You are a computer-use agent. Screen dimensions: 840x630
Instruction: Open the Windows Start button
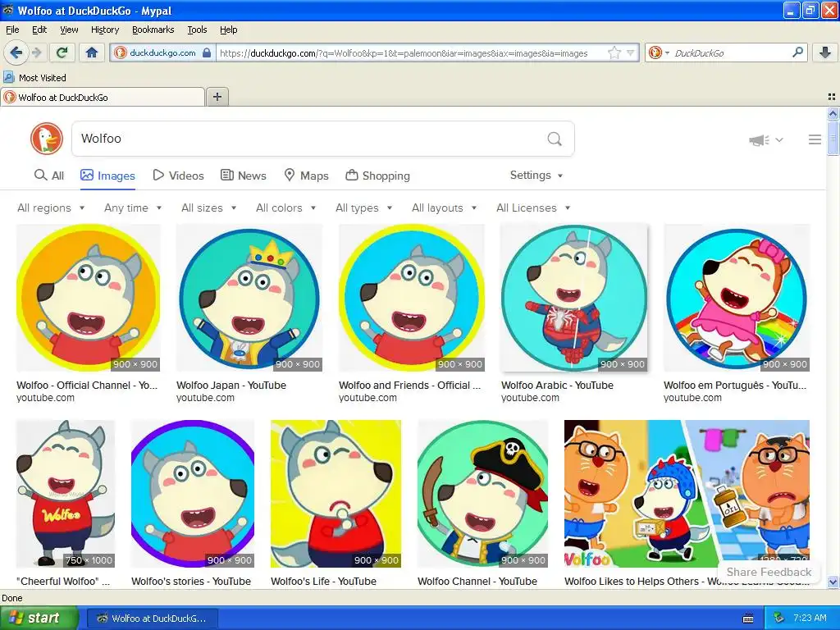coord(39,619)
